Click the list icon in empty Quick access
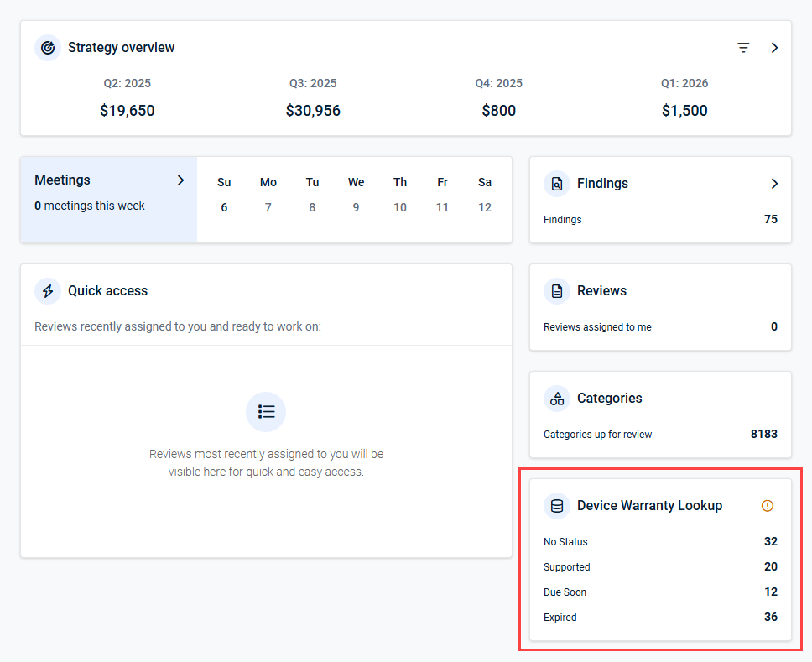 click(266, 412)
